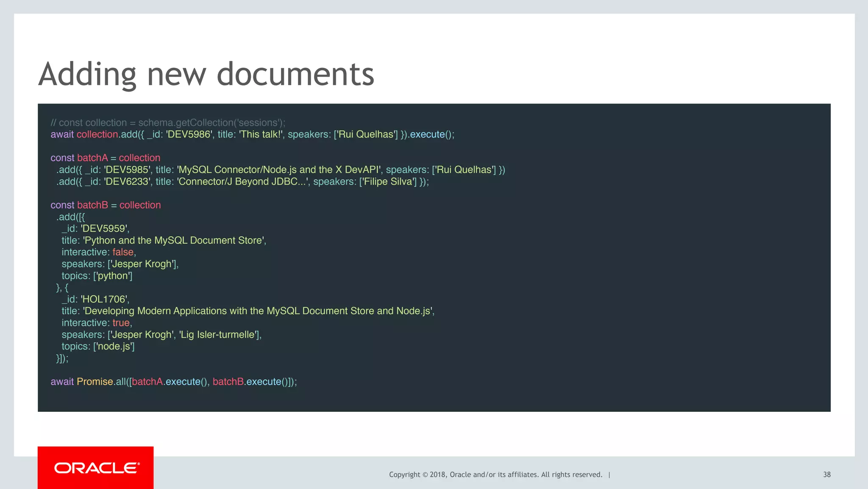Click 'const batchB = collection' line

106,205
